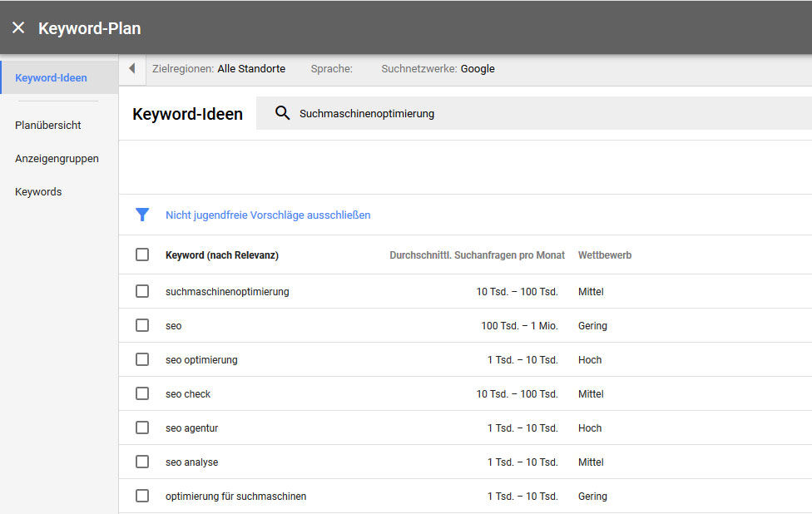
Task: Open Anzeigengruppen from the sidebar
Action: (x=57, y=158)
